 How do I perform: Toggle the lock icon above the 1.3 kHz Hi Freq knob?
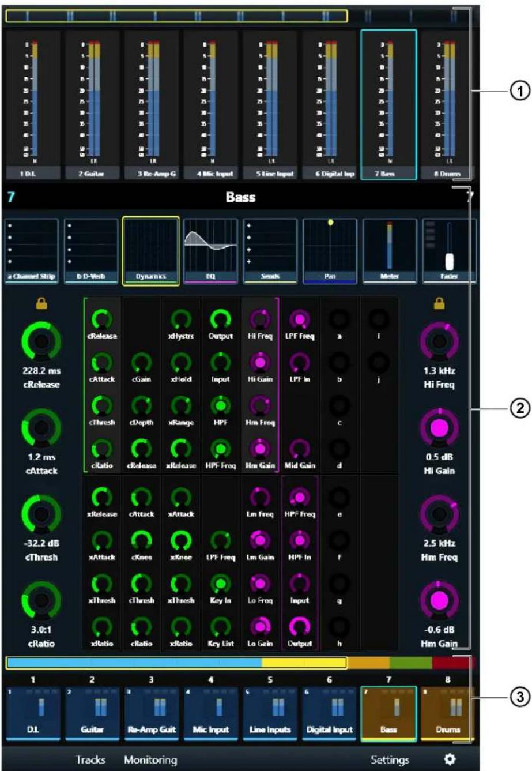click(x=440, y=304)
